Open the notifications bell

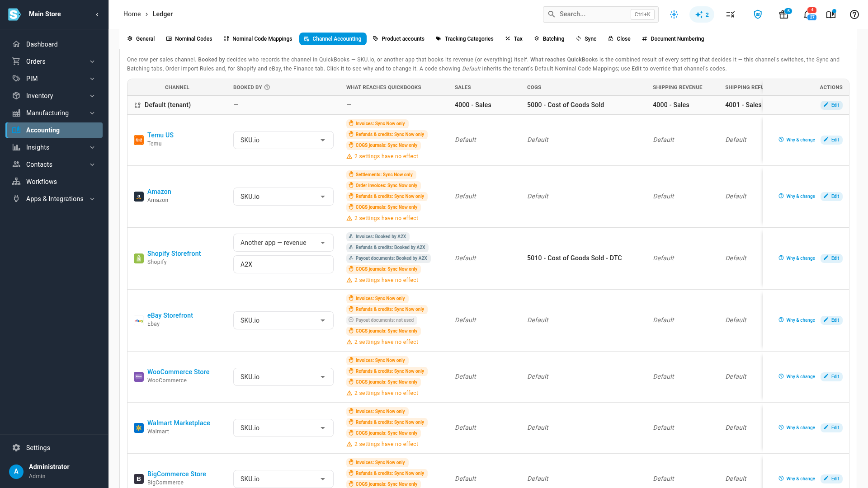tap(807, 14)
